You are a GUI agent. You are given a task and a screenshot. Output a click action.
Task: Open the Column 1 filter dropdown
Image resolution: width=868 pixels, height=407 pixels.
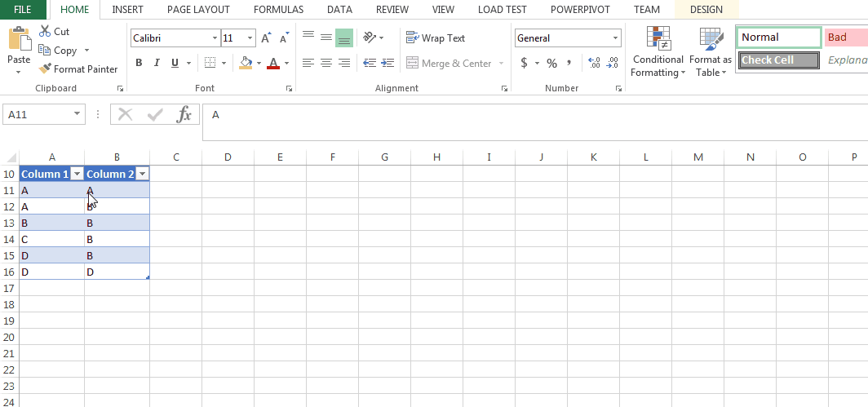(x=77, y=174)
